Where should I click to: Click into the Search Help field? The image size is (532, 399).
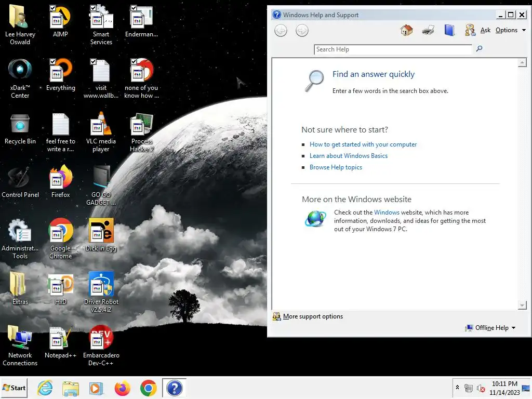click(393, 49)
